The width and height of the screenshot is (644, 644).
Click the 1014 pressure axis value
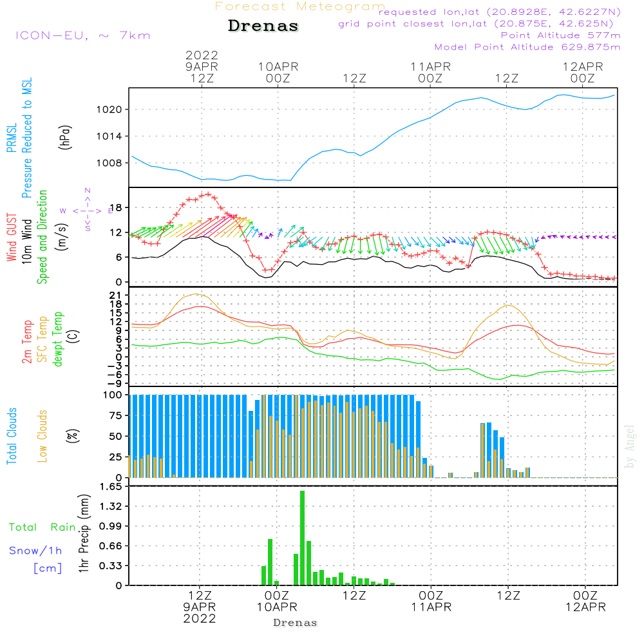coord(109,137)
